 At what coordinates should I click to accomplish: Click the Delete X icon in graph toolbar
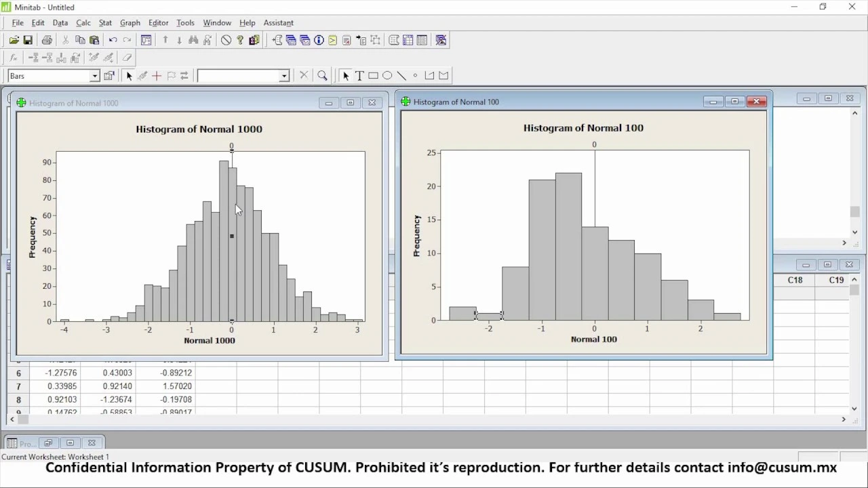pos(304,76)
